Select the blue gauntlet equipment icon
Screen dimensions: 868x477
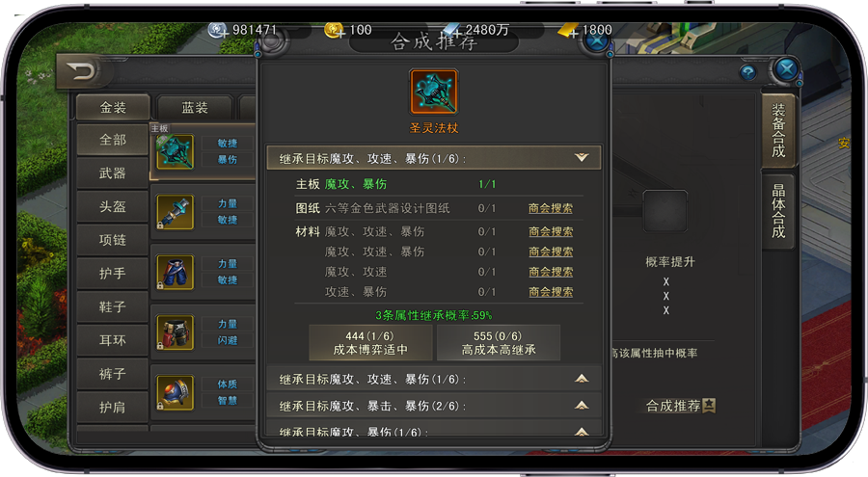point(175,212)
